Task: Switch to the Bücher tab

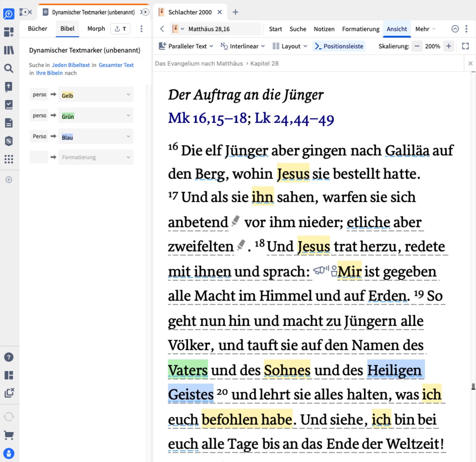Action: coord(37,29)
